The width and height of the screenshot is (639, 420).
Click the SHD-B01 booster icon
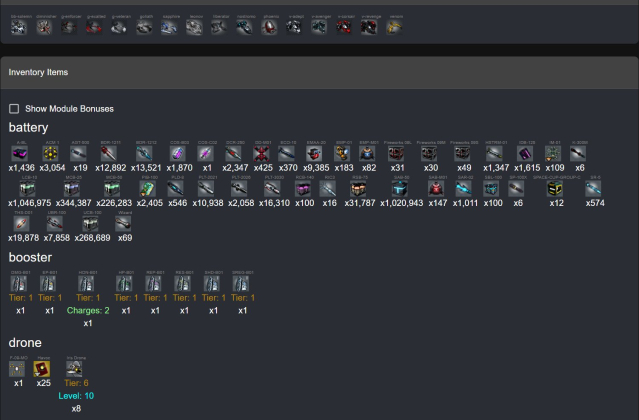pos(212,284)
